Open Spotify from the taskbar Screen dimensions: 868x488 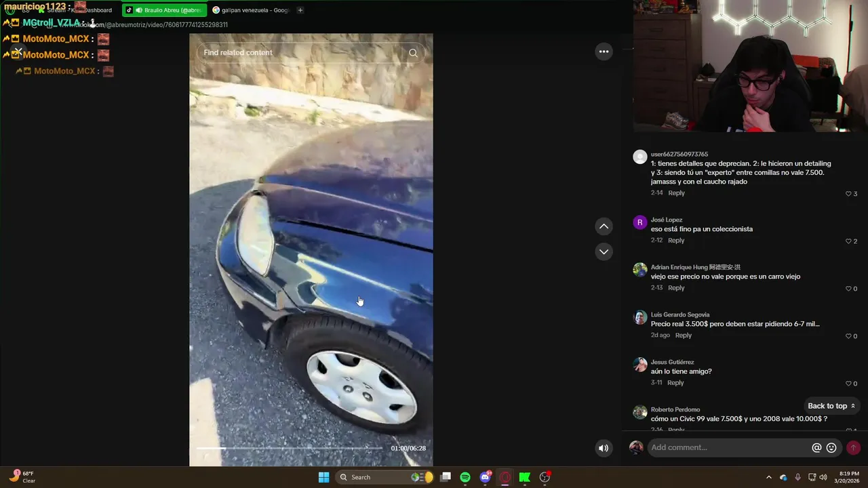click(x=465, y=477)
